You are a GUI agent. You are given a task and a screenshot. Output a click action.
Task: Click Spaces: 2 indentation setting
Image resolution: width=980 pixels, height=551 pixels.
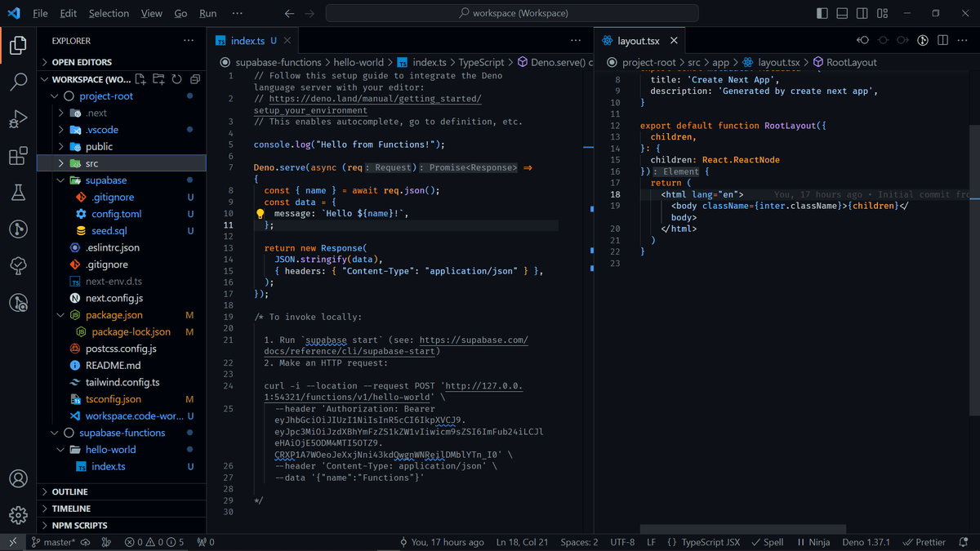pos(580,542)
